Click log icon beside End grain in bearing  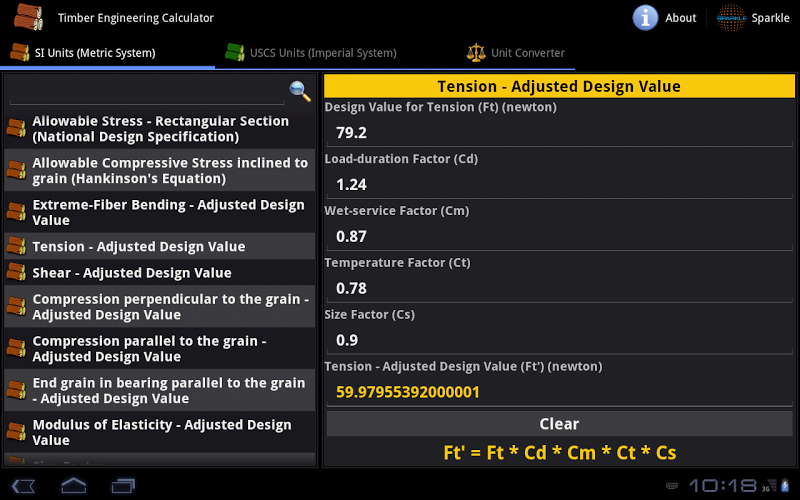pos(16,390)
